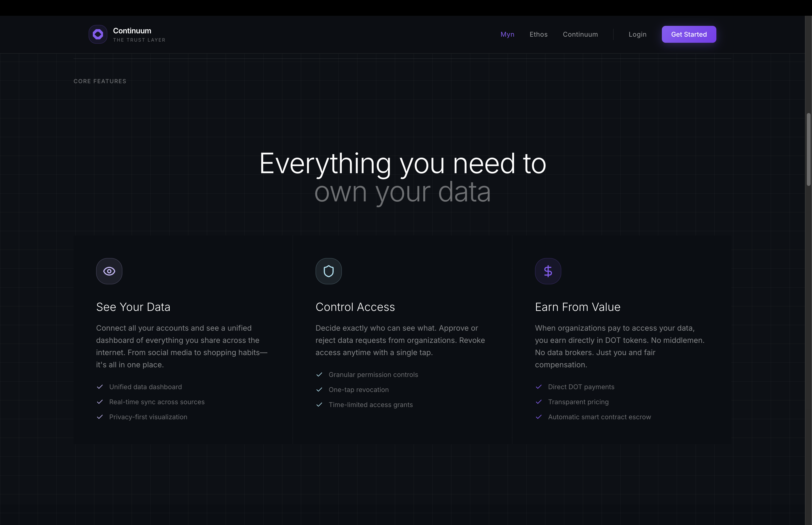
Task: Click checkmark beside Direct DOT payments
Action: click(539, 387)
